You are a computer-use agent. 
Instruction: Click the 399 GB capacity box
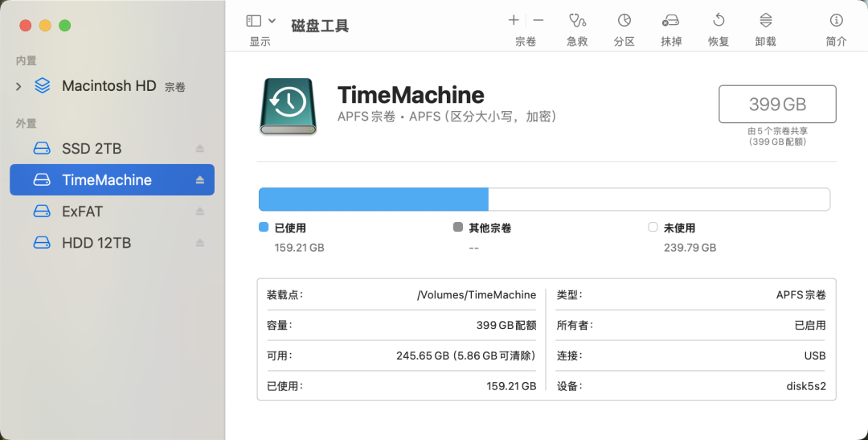pyautogui.click(x=776, y=104)
